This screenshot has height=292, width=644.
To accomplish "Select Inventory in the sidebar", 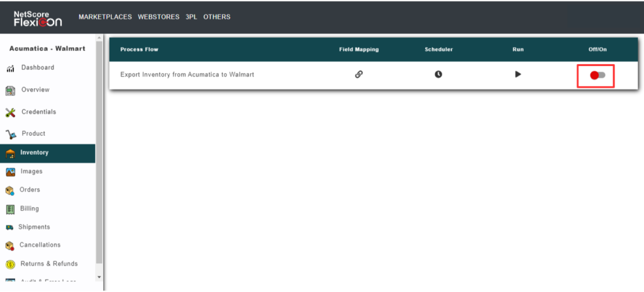I will coord(34,152).
